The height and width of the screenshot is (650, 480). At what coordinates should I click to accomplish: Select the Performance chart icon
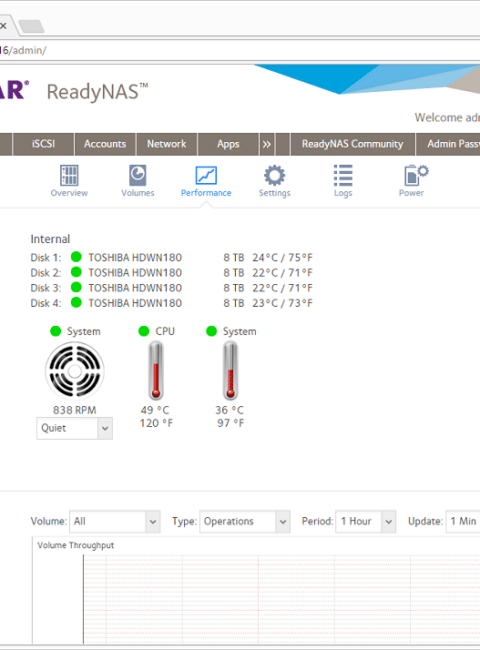coord(206,175)
